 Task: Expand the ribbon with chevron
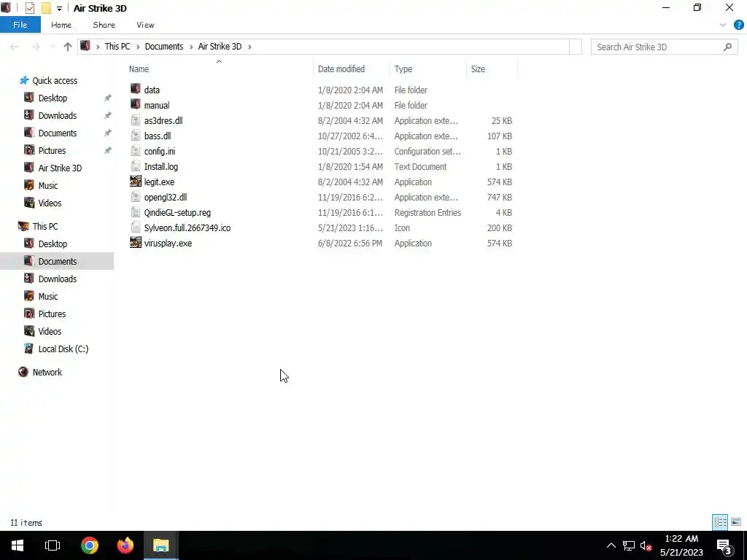click(x=723, y=26)
